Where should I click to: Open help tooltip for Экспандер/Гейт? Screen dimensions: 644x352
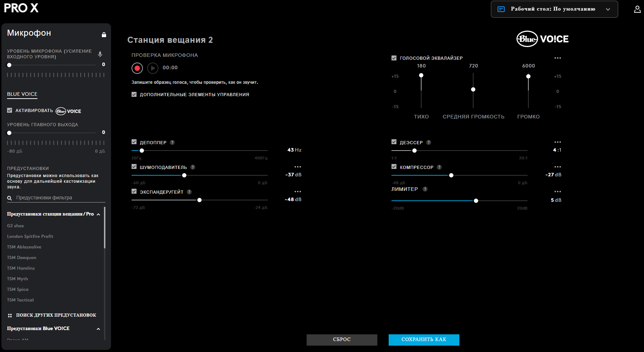(x=189, y=192)
